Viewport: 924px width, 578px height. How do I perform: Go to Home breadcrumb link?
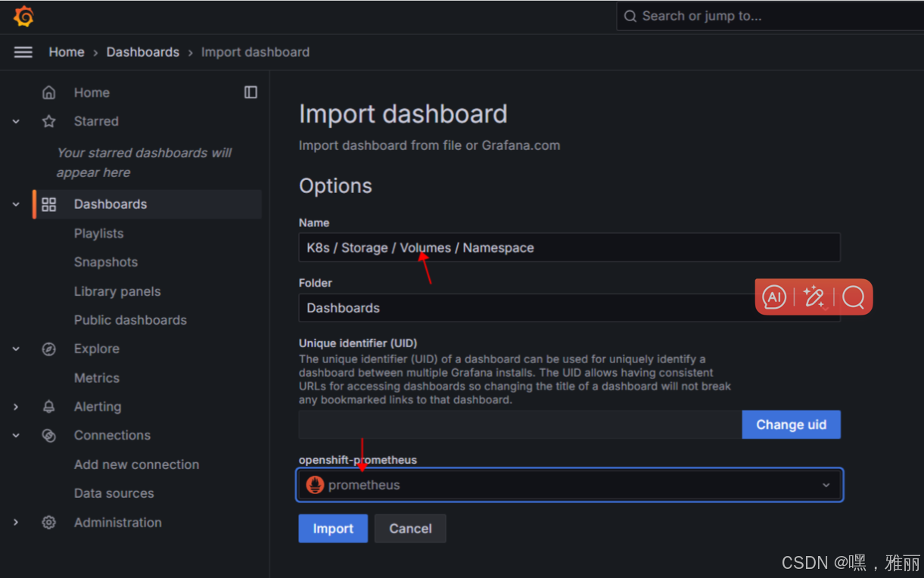[x=67, y=52]
